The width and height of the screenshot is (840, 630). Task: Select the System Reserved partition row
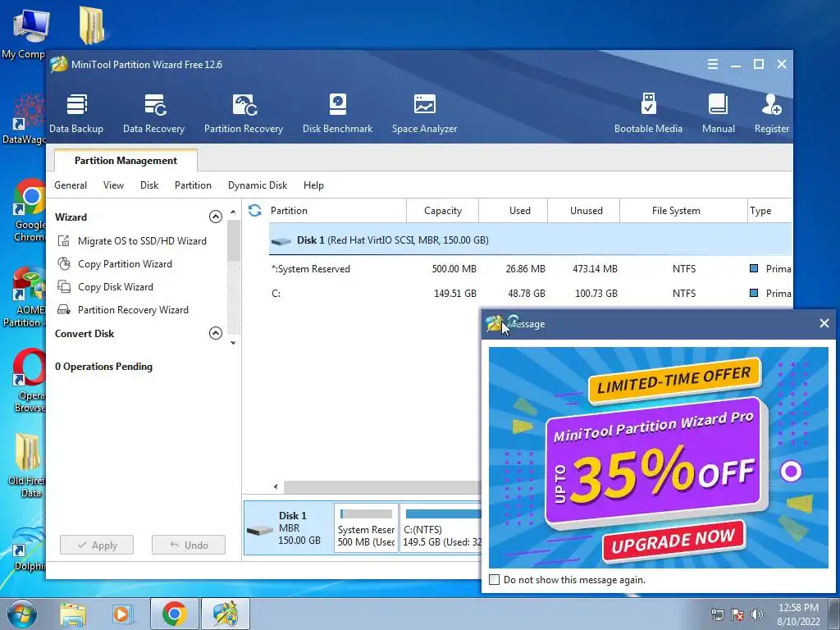(530, 269)
